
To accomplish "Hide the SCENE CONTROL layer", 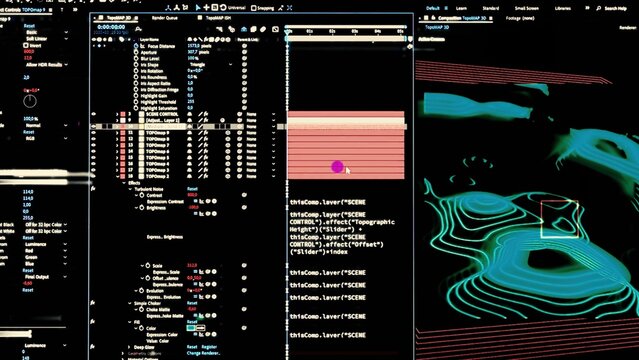I will 94,114.
